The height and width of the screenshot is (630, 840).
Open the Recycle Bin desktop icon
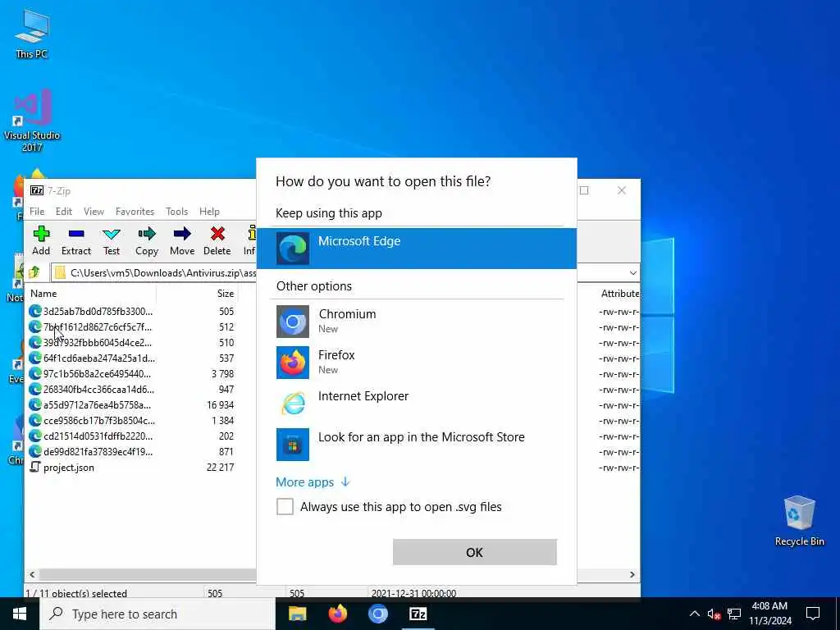[x=799, y=521]
